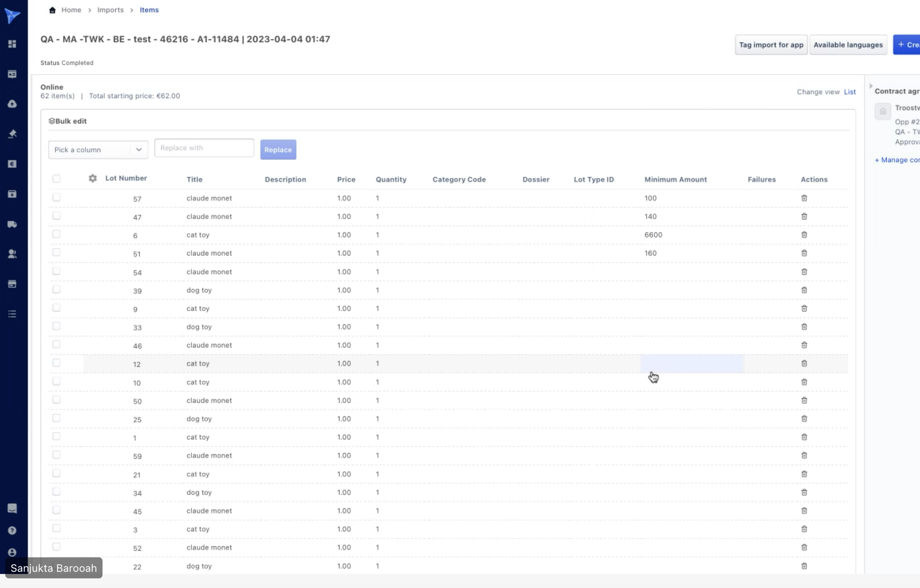This screenshot has height=588, width=920.
Task: Check the box for lot 47
Action: point(57,216)
